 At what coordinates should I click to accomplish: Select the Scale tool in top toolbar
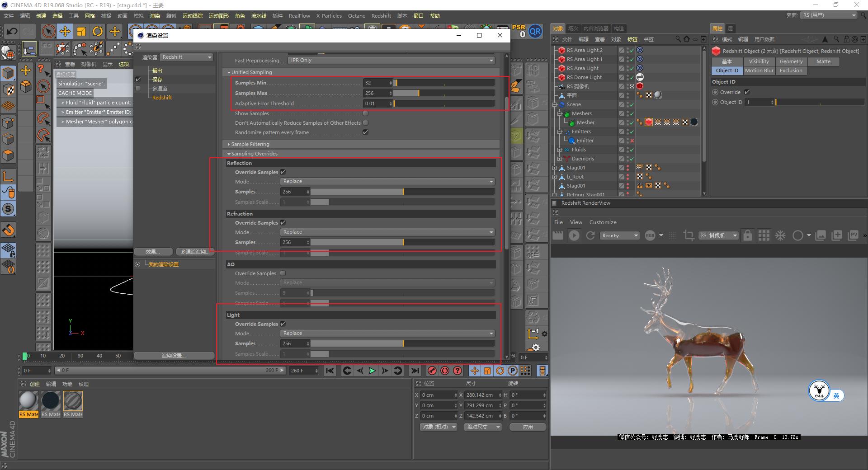81,31
